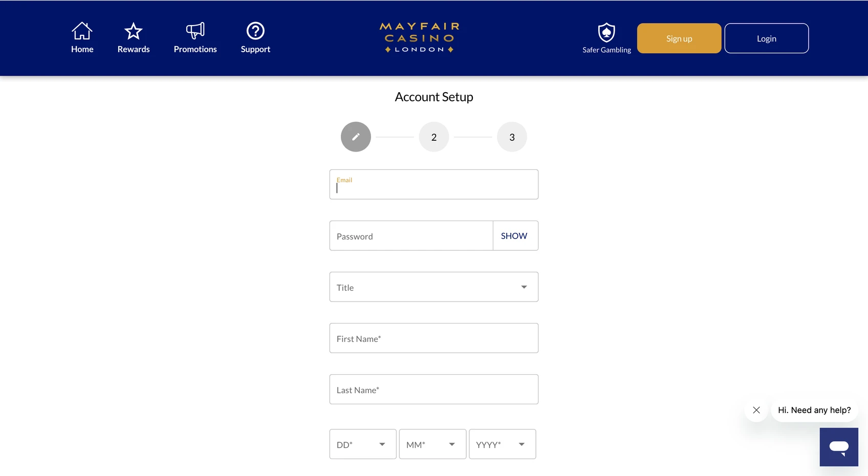Click the Login button

tap(767, 38)
